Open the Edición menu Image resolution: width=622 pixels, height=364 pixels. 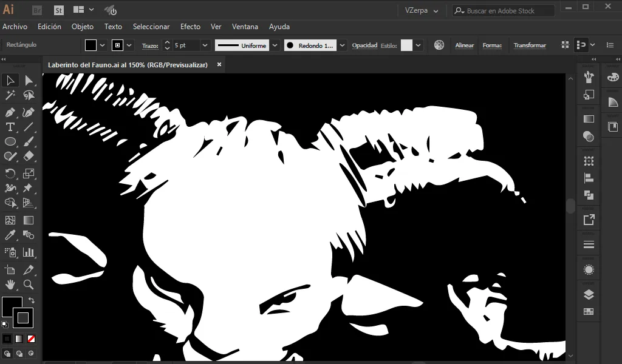[x=49, y=27]
